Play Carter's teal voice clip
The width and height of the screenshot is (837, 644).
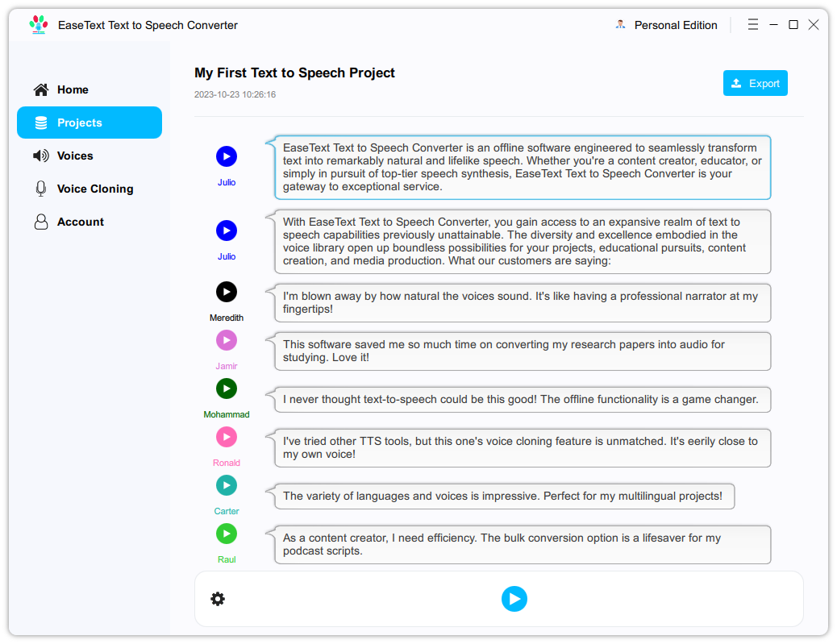(227, 485)
